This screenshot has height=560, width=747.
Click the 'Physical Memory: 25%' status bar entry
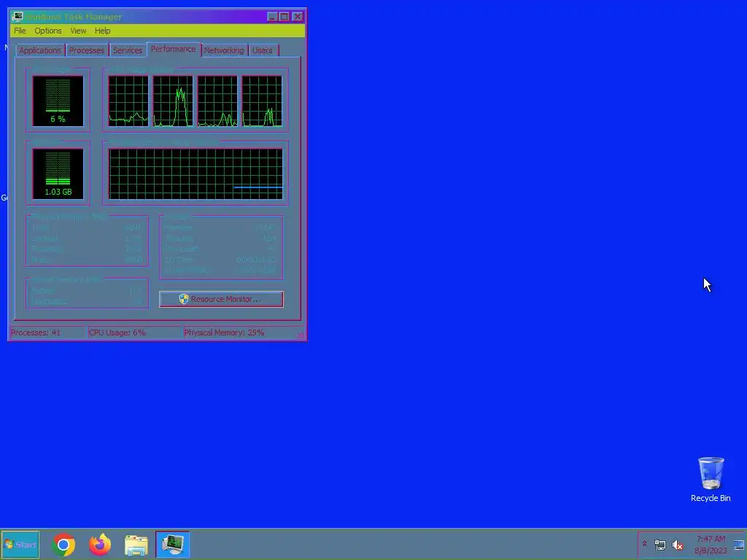click(x=239, y=332)
